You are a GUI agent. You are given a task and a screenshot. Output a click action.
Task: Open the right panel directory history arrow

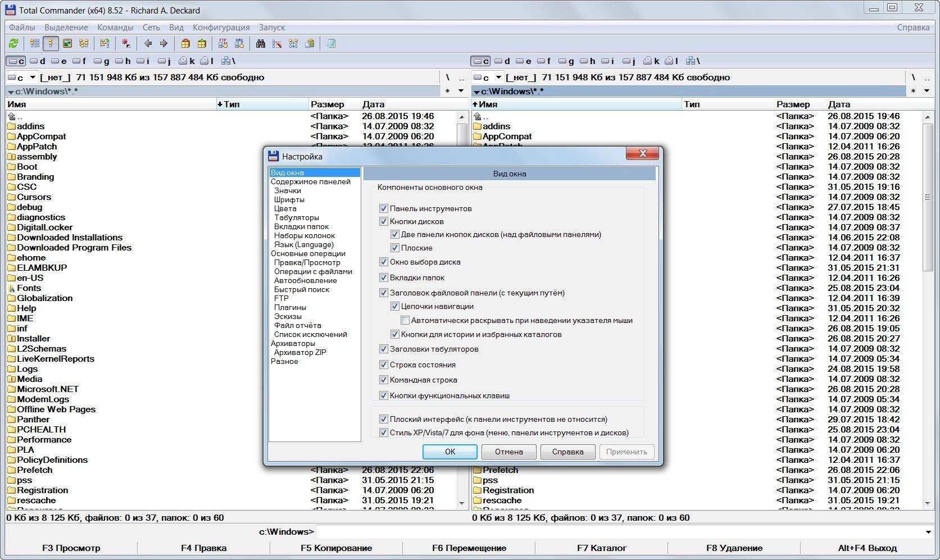coord(927,91)
